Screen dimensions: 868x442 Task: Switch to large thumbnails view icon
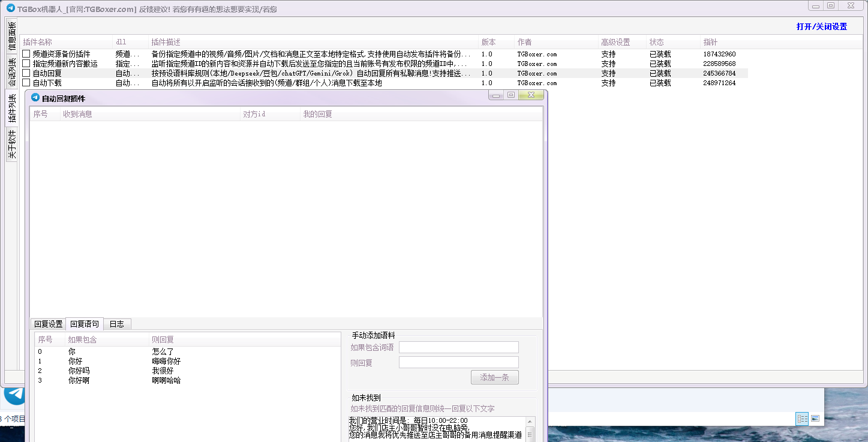point(815,419)
